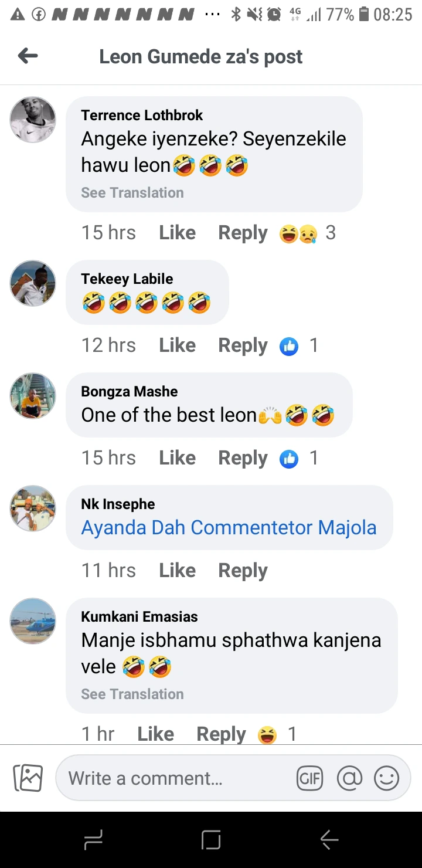The height and width of the screenshot is (868, 422).
Task: View thumbs-up reaction on Bongza Mashe's comment
Action: [289, 459]
